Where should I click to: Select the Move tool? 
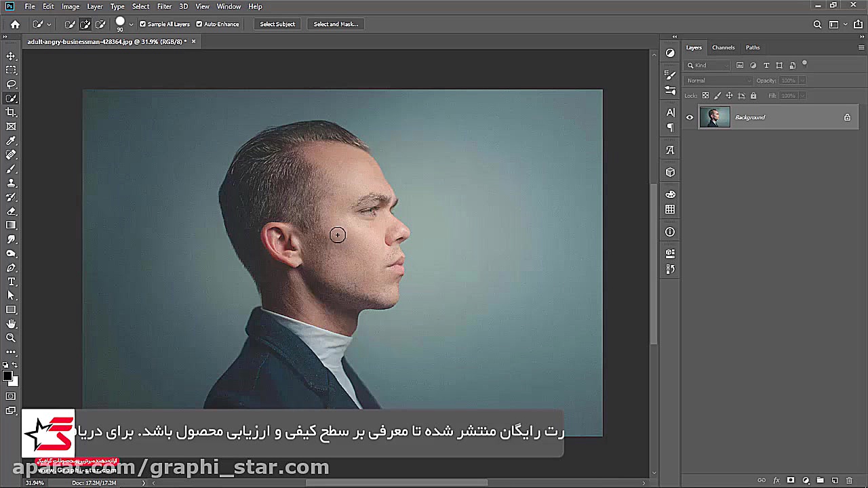(x=11, y=57)
